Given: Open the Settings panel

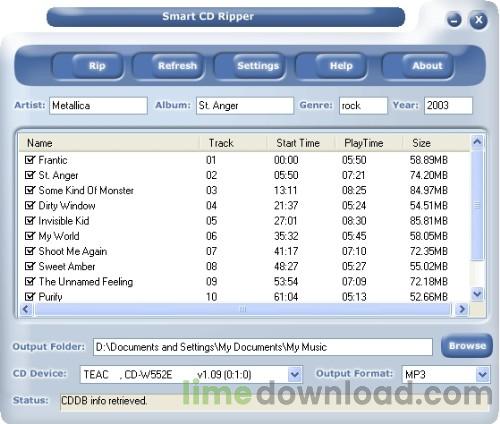Looking at the screenshot, I should tap(258, 66).
